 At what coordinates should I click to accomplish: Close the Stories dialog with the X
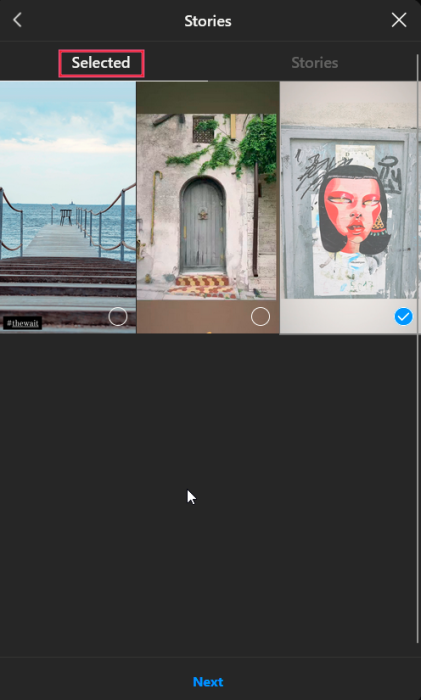pyautogui.click(x=399, y=20)
